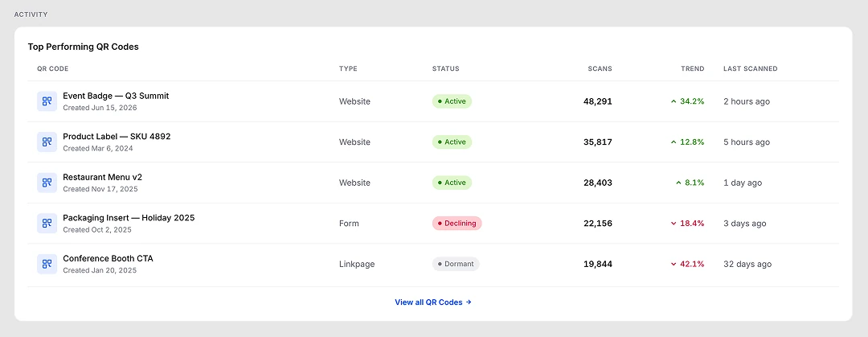Click the Restaurant Menu v2 QR icon
This screenshot has height=337, width=868.
47,183
